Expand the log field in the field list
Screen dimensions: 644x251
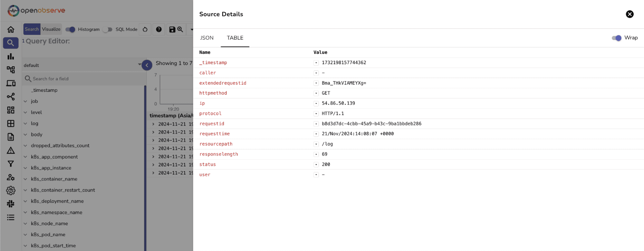coord(25,123)
